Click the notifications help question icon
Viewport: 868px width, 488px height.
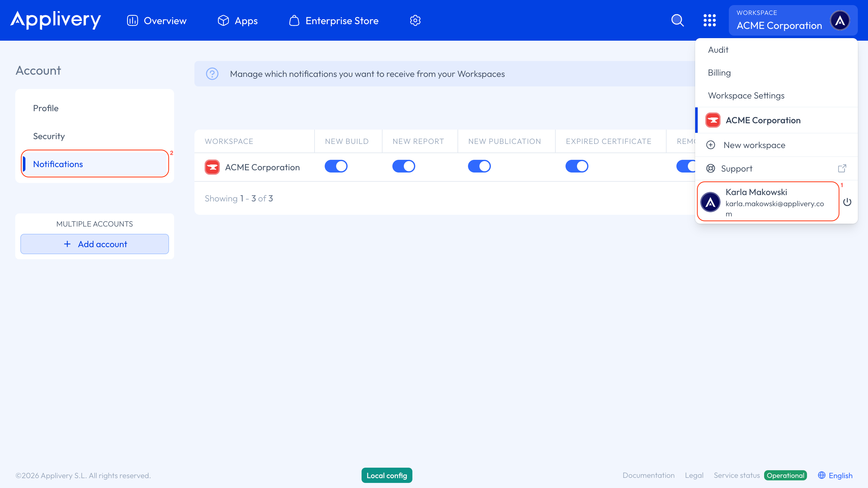point(212,74)
